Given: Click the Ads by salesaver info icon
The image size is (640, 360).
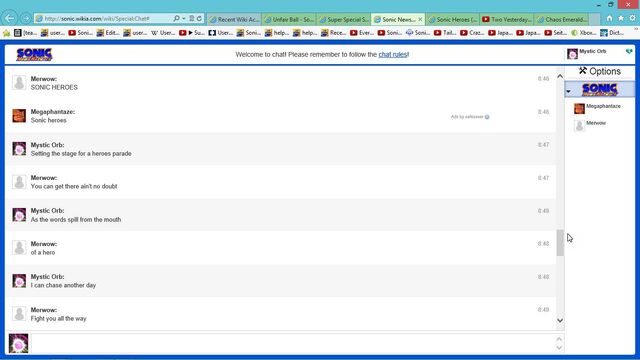Looking at the screenshot, I should tap(487, 117).
